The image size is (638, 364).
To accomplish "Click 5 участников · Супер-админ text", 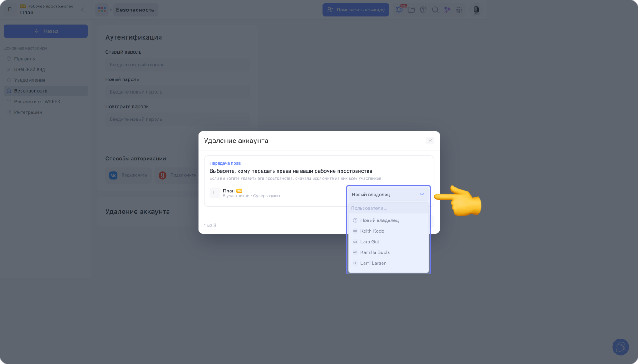I will tap(252, 196).
